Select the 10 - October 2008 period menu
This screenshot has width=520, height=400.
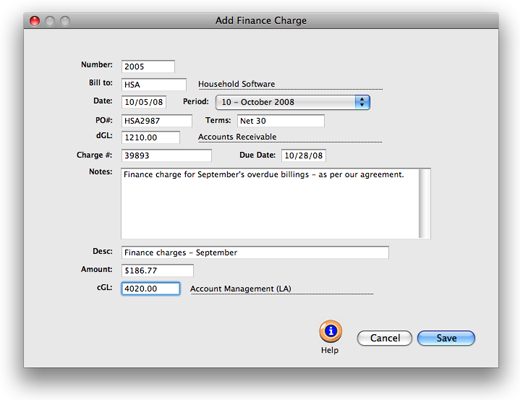293,102
